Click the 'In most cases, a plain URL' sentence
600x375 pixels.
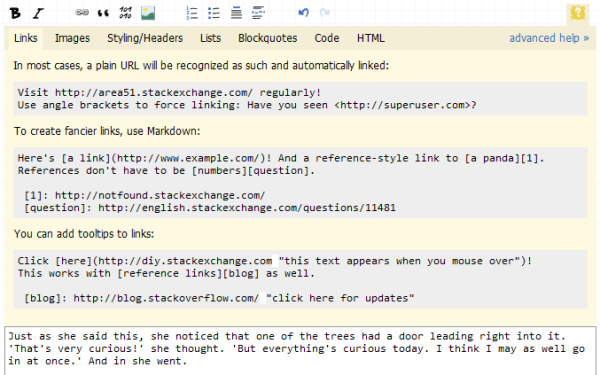tap(201, 66)
